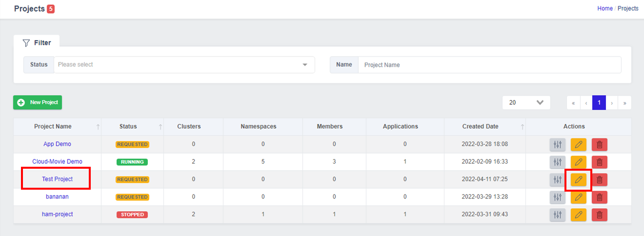Open settings for bananan project
The width and height of the screenshot is (644, 236).
point(558,197)
